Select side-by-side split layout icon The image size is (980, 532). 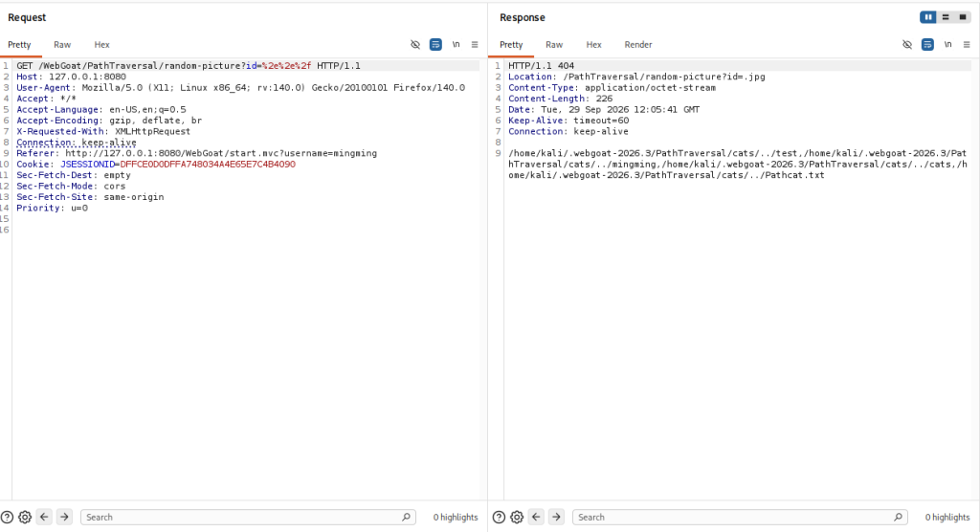coord(928,17)
